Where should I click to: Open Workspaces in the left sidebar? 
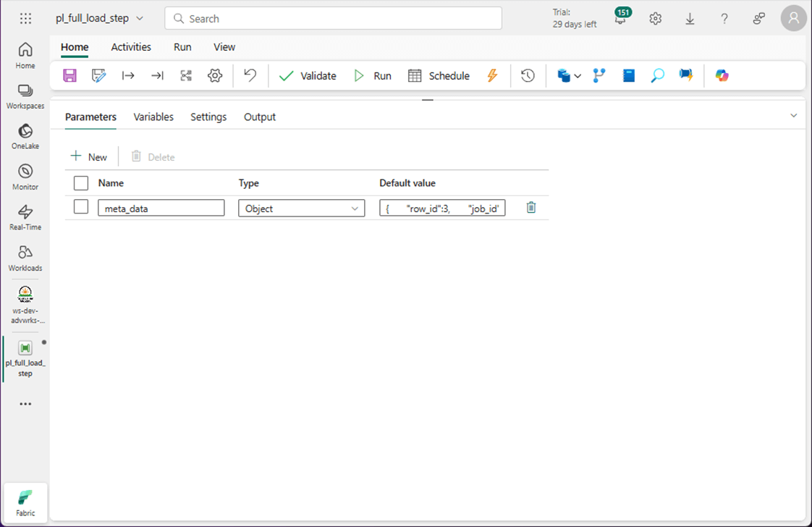point(25,96)
